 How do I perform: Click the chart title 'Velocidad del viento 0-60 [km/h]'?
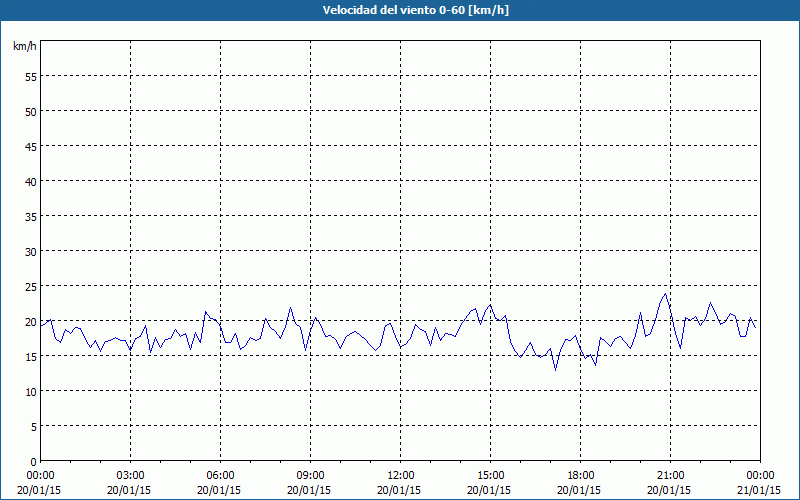point(416,10)
